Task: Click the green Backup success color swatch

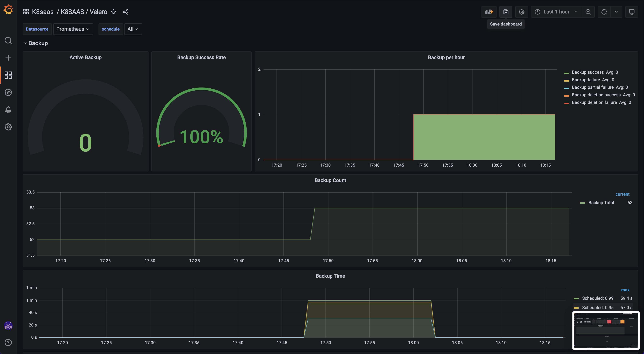Action: click(x=567, y=73)
